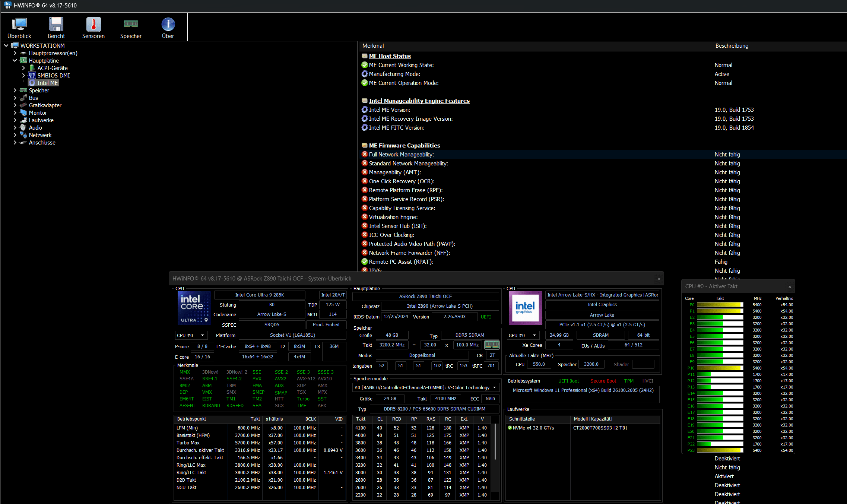This screenshot has height=504, width=847.
Task: Open the GPU #0 selector dropdown
Action: coord(523,335)
